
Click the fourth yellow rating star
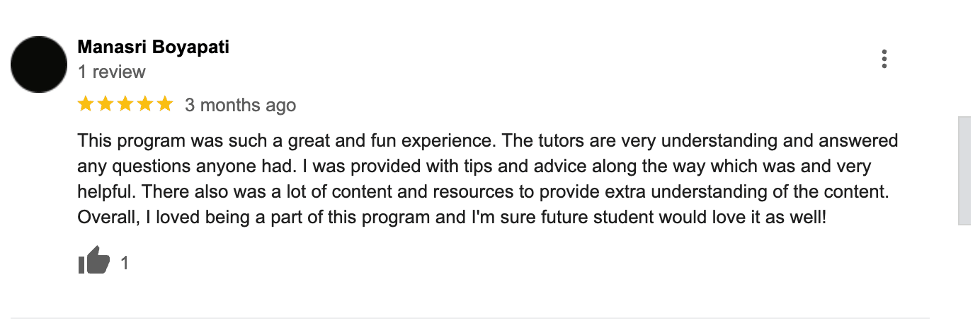click(x=145, y=105)
